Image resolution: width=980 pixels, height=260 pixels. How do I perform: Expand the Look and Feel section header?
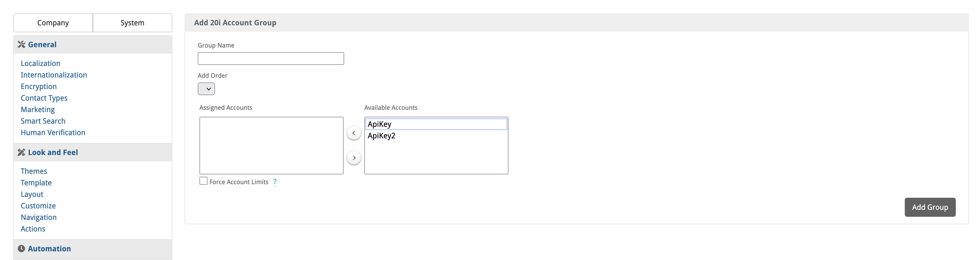(93, 152)
